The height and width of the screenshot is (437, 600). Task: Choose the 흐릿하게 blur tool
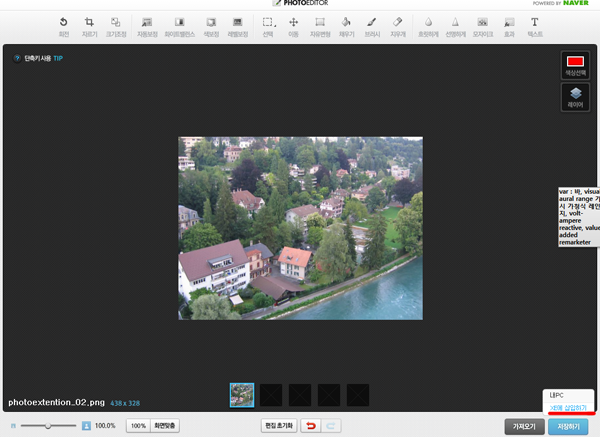[x=428, y=27]
